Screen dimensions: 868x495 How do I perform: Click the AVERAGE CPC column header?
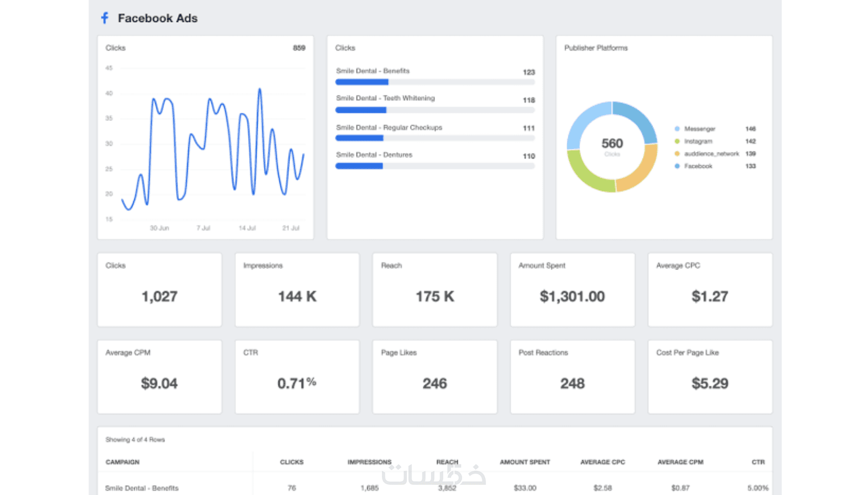coord(602,462)
